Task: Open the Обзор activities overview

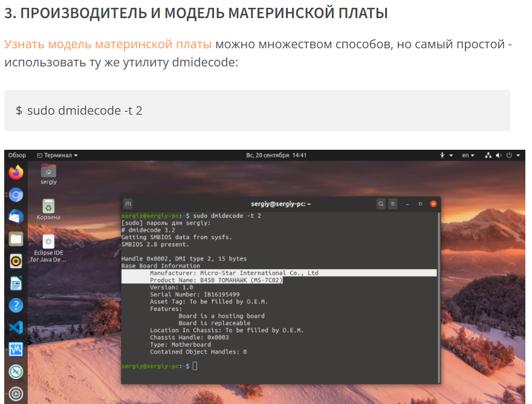Action: [17, 155]
